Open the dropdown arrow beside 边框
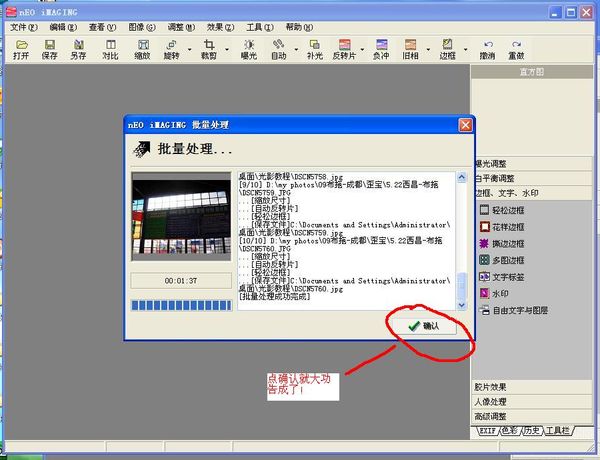 point(466,49)
